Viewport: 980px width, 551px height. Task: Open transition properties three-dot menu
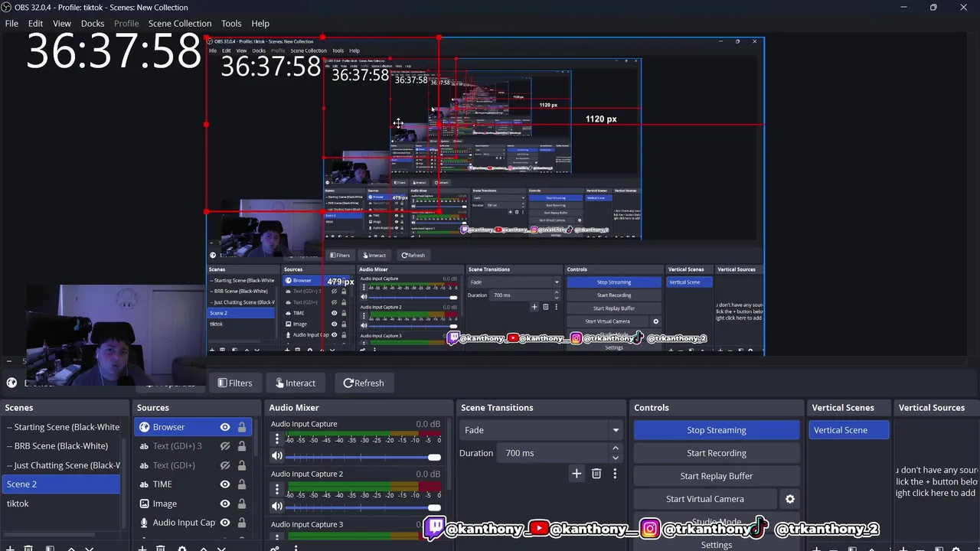(615, 474)
